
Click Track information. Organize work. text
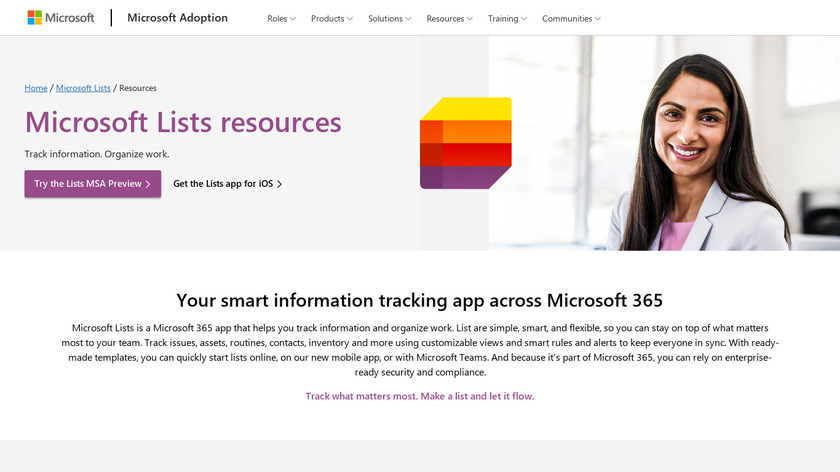97,154
